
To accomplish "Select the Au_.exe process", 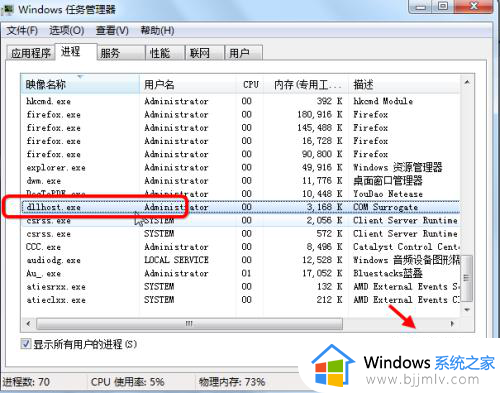I will pos(240,273).
